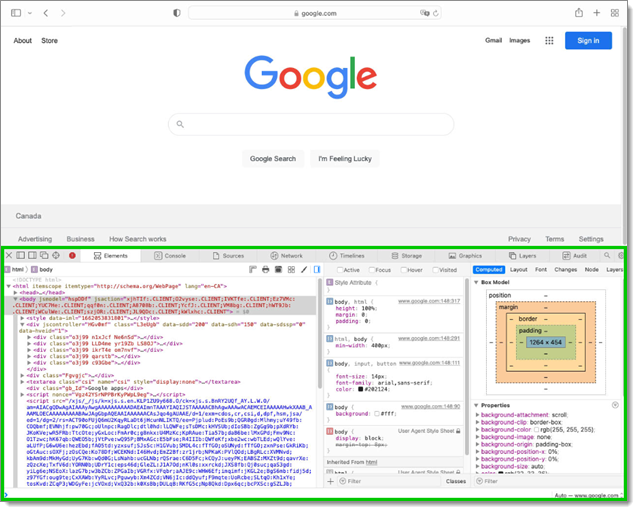Click the element selection crosshair icon
This screenshot has height=512, width=638.
[56, 256]
